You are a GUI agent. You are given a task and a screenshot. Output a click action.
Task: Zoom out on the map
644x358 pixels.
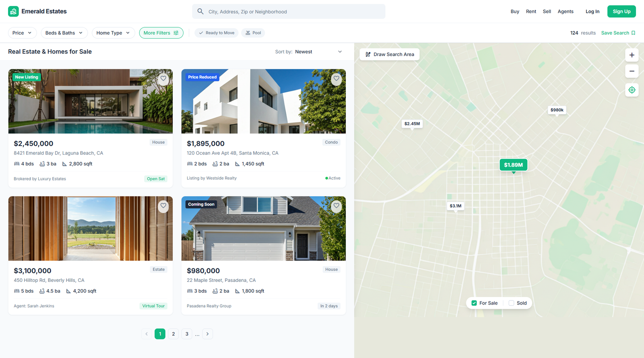pyautogui.click(x=632, y=71)
